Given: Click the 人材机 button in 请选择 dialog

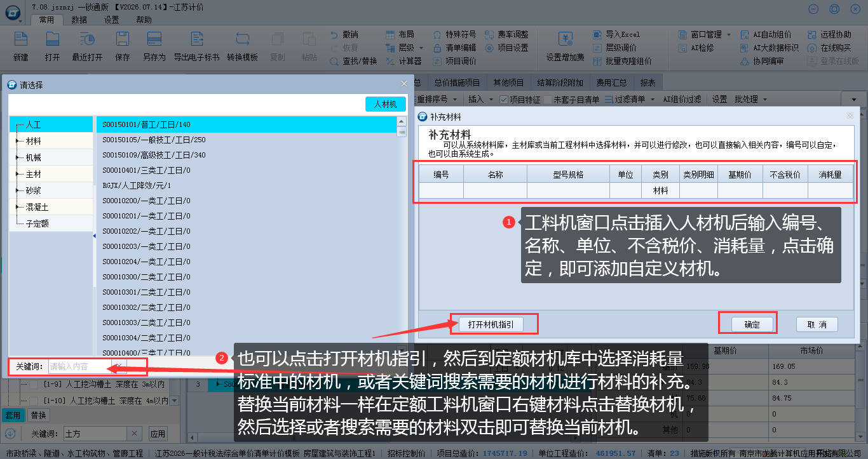Looking at the screenshot, I should pyautogui.click(x=386, y=104).
